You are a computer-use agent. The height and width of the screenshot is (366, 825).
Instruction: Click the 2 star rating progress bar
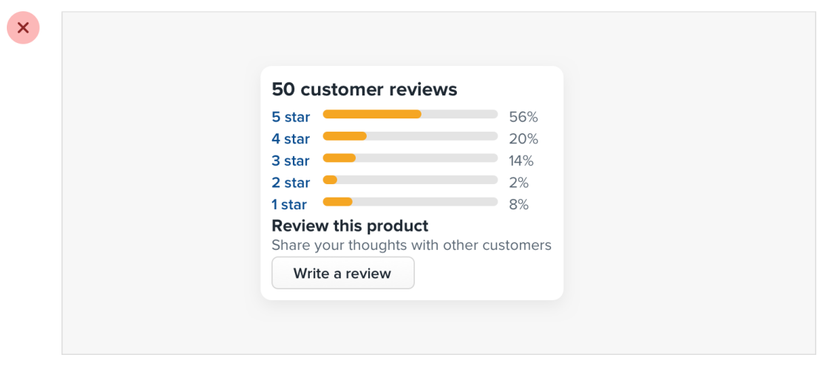410,180
